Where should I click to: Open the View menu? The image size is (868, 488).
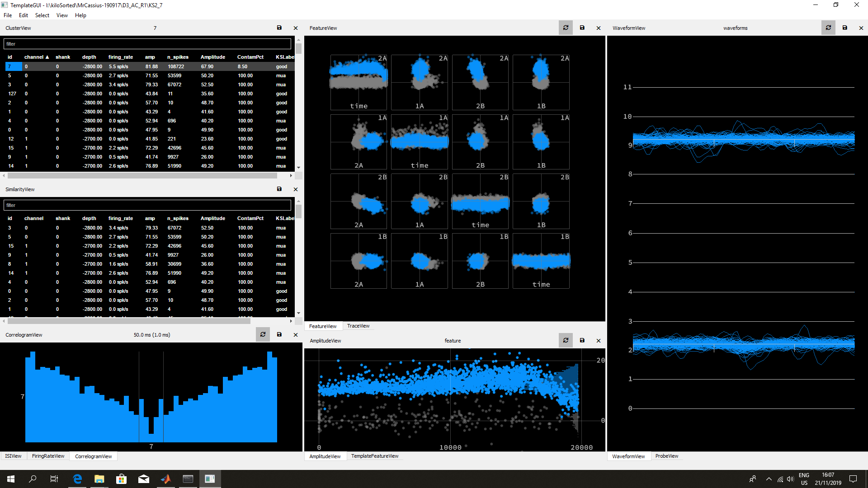tap(62, 15)
